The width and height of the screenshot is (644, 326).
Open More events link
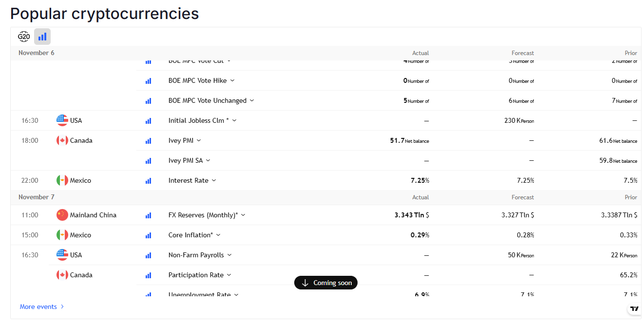[39, 307]
